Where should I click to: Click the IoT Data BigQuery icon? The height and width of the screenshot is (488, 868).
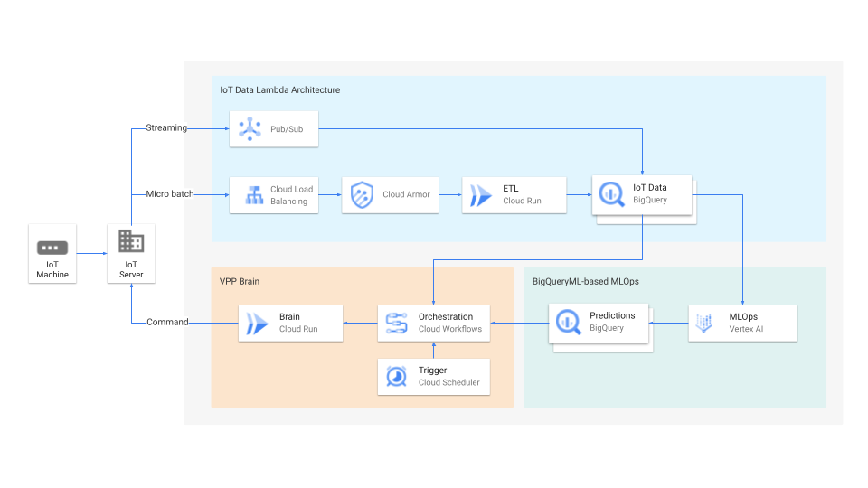[x=612, y=194]
